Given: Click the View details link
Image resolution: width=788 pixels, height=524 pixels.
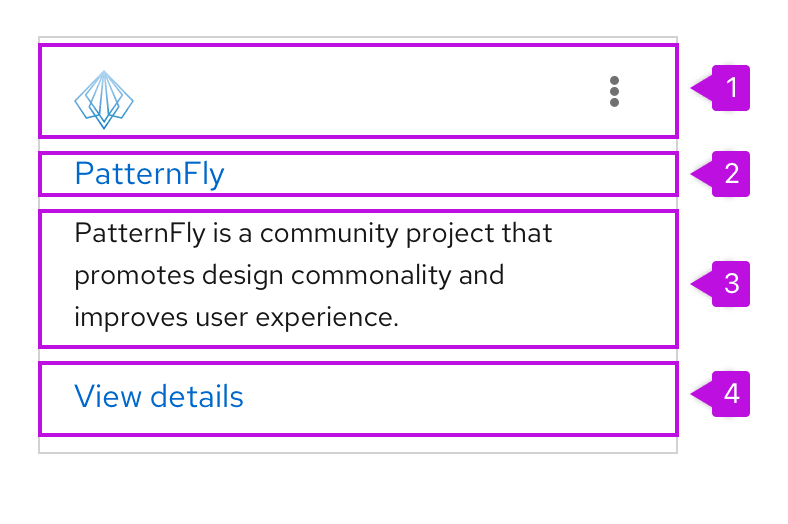Looking at the screenshot, I should tap(159, 397).
